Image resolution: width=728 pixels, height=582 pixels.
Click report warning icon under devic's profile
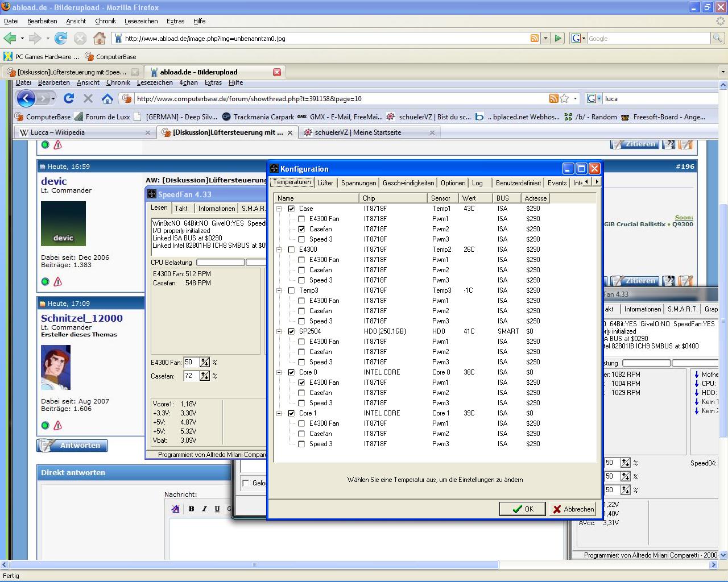pos(57,281)
